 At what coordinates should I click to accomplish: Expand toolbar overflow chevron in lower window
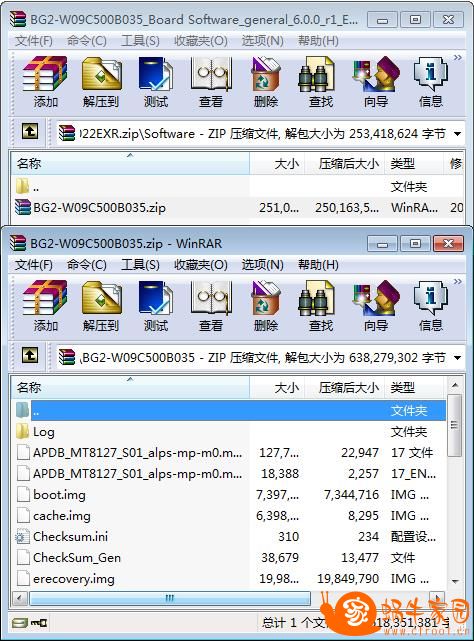(x=458, y=282)
